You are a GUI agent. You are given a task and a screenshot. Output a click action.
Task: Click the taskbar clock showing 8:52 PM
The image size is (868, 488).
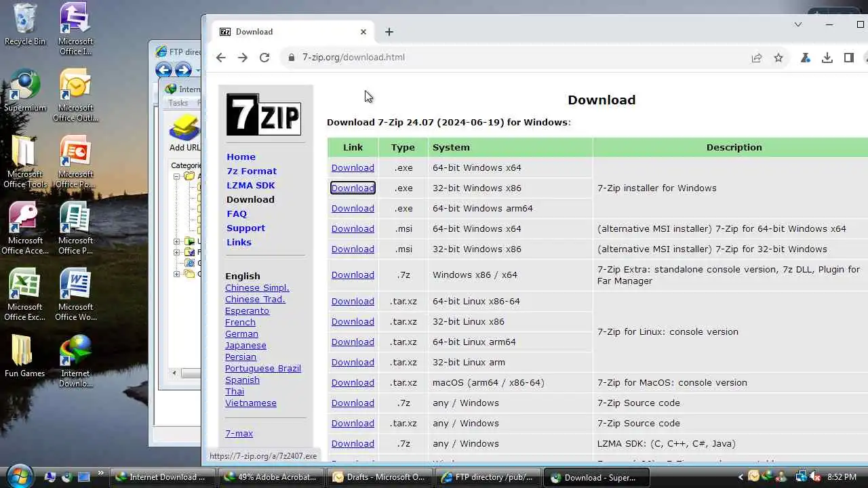coord(842,477)
